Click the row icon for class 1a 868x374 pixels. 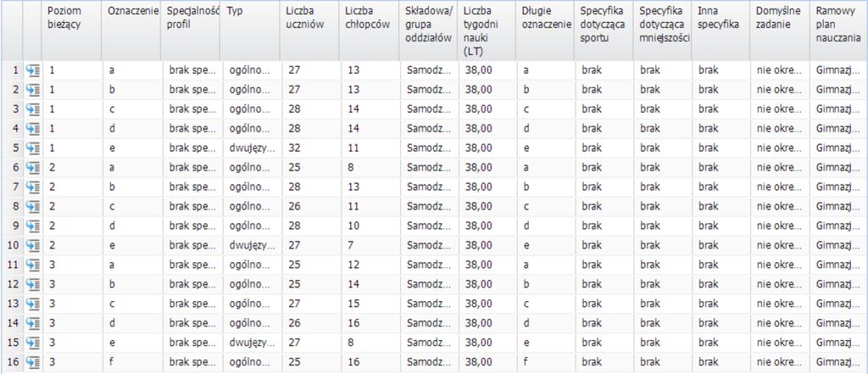click(34, 70)
